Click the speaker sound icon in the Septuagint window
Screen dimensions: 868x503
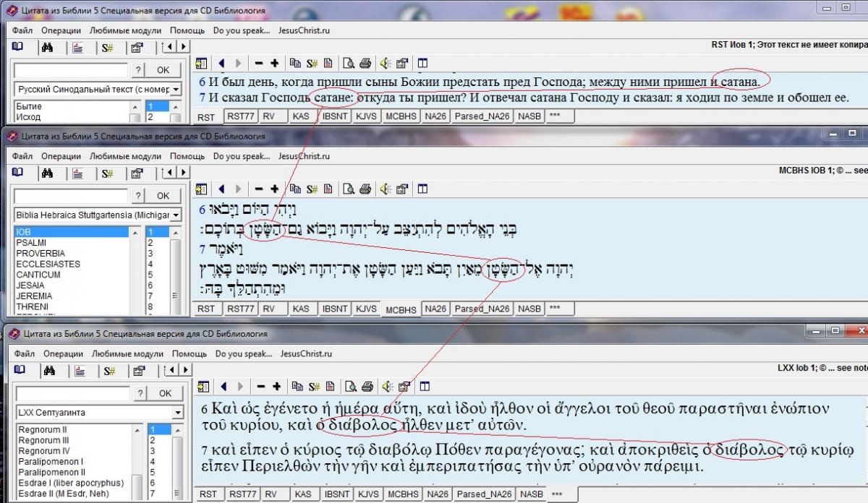[x=386, y=386]
